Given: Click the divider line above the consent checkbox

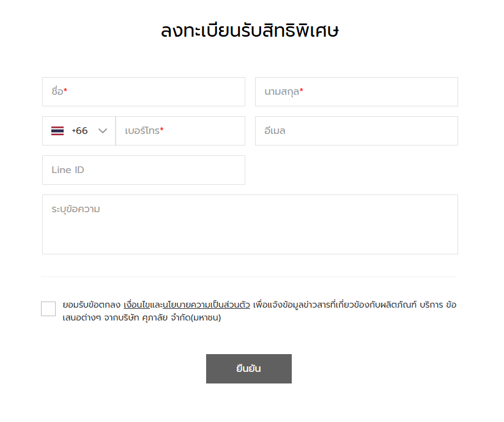Looking at the screenshot, I should [250, 276].
